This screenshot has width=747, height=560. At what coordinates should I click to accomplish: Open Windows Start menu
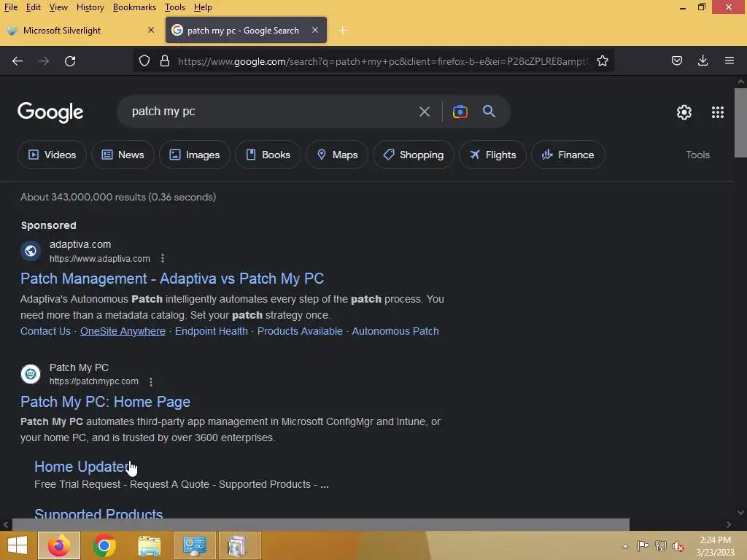[x=18, y=545]
